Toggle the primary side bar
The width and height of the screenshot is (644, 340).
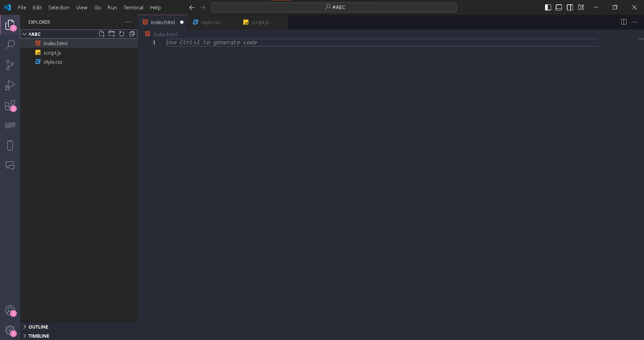tap(548, 7)
